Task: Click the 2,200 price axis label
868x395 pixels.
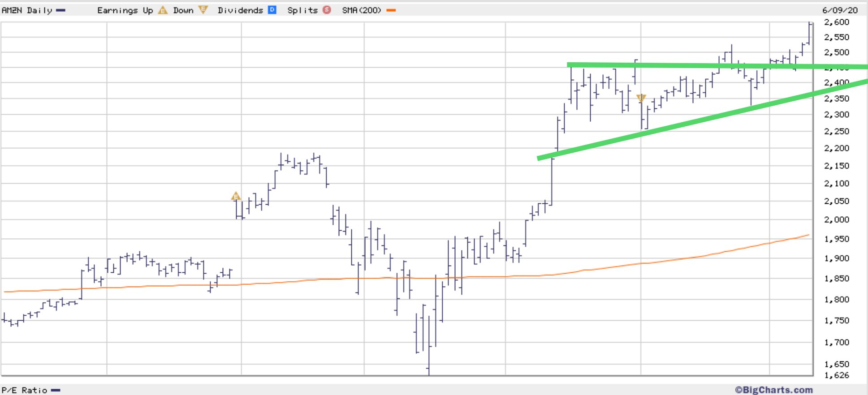Action: coord(837,148)
